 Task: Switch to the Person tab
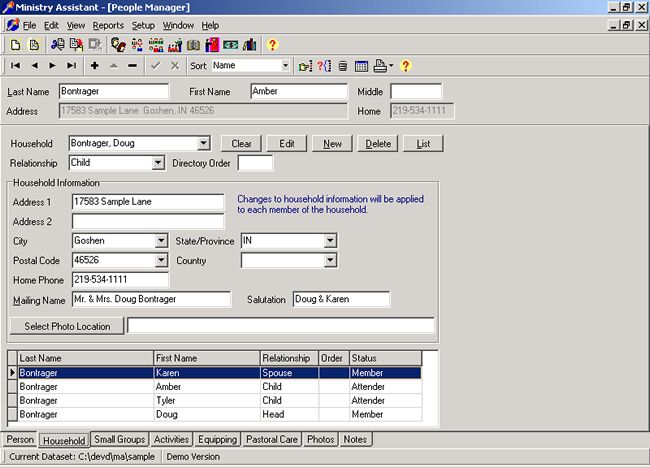point(20,439)
